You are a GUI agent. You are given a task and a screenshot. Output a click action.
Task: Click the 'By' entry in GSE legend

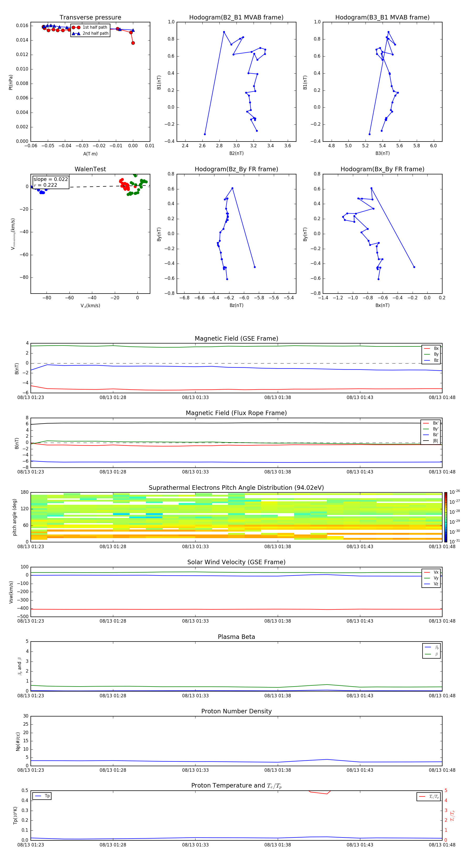431,355
